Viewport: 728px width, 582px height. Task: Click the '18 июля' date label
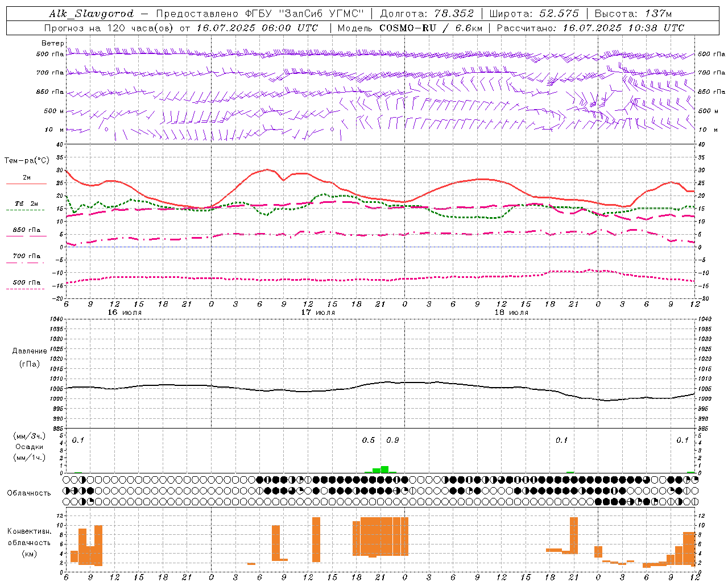(511, 312)
